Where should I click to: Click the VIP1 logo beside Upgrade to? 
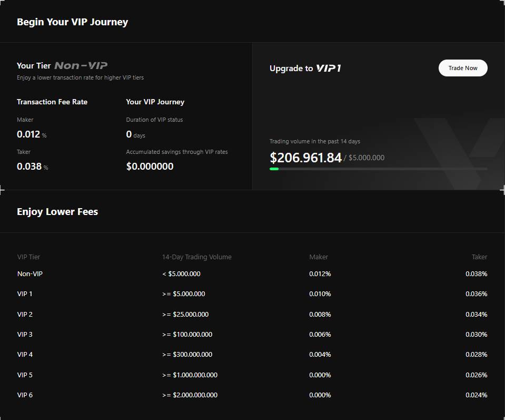coord(328,69)
